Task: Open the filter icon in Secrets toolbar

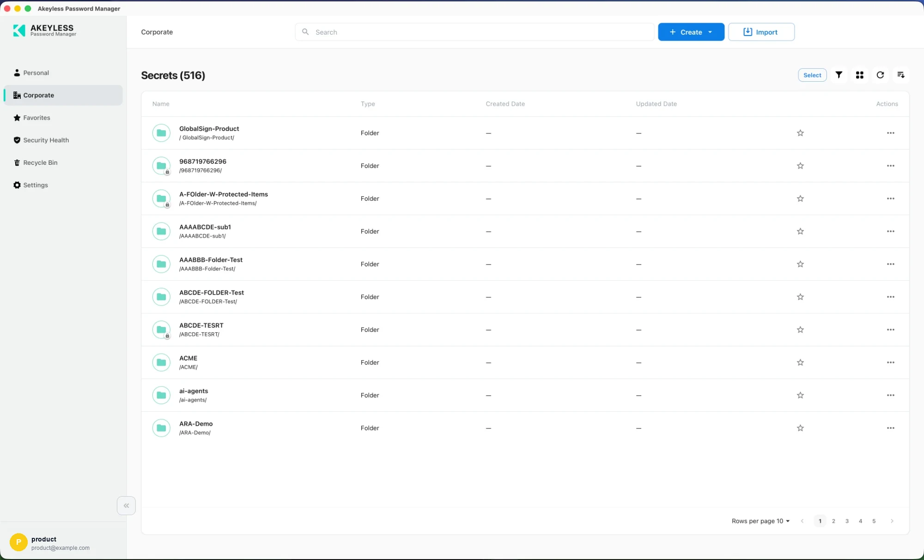Action: point(839,75)
